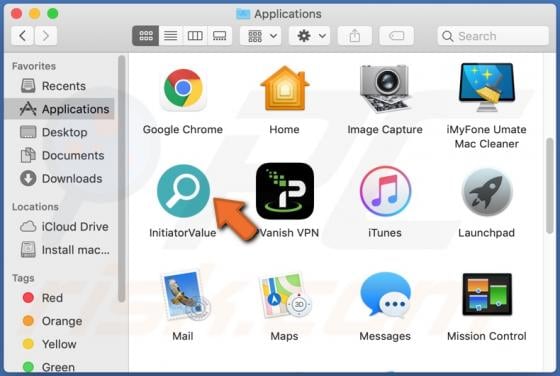The height and width of the screenshot is (376, 560).
Task: Click the Applications folder icon in title bar
Action: pyautogui.click(x=243, y=14)
